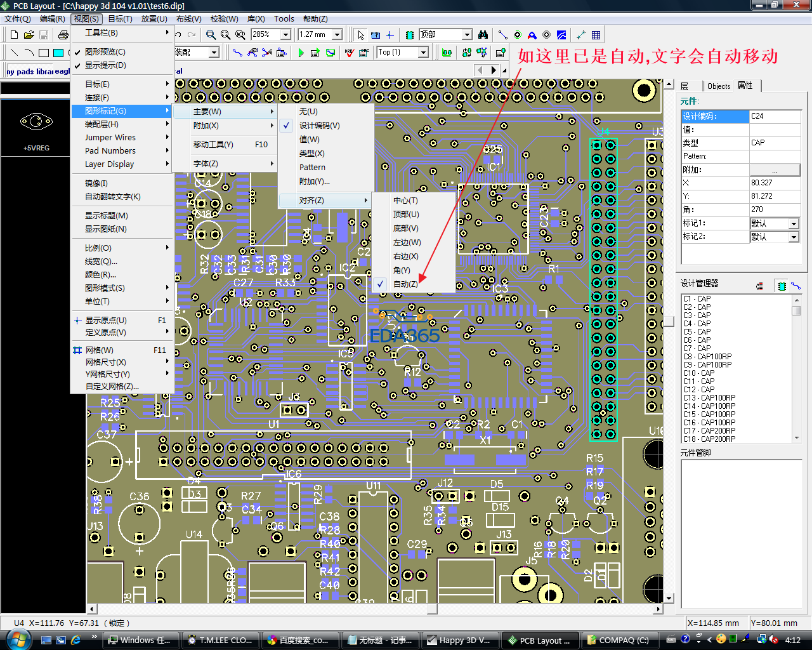
Task: Expand the 标记1 dropdown in properties
Action: (x=793, y=223)
